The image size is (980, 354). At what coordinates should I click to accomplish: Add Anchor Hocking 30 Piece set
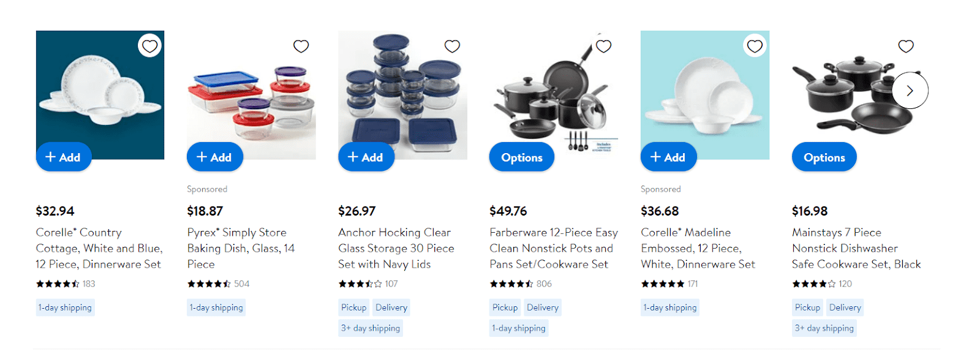(x=366, y=157)
